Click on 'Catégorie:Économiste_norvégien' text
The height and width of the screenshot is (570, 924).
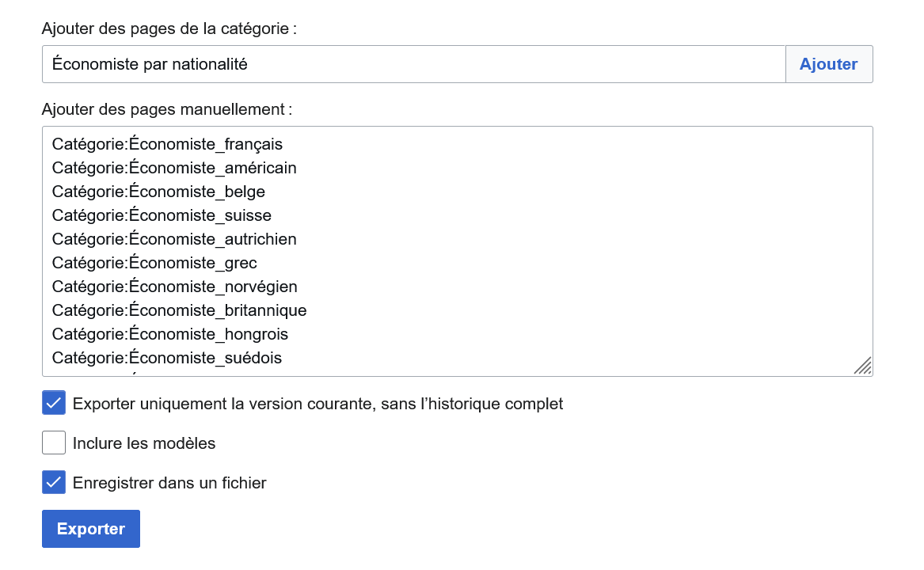pos(174,287)
